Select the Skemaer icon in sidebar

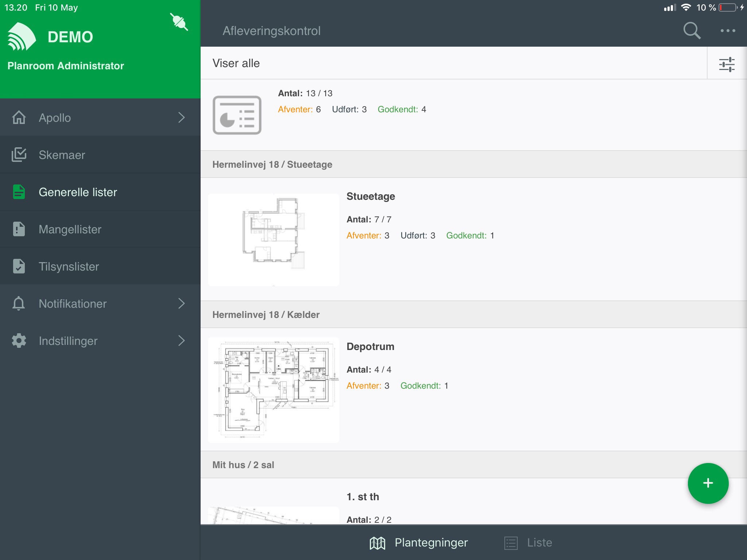[18, 154]
